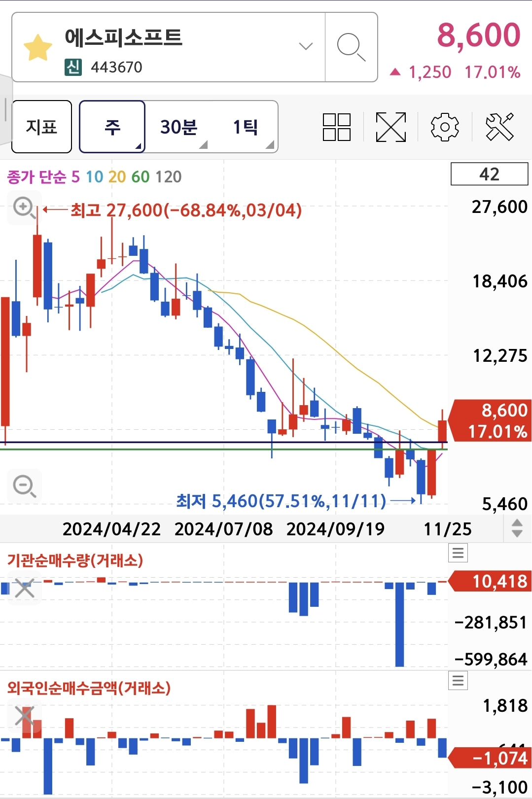Zoom in with the plus magnifier

(x=24, y=208)
